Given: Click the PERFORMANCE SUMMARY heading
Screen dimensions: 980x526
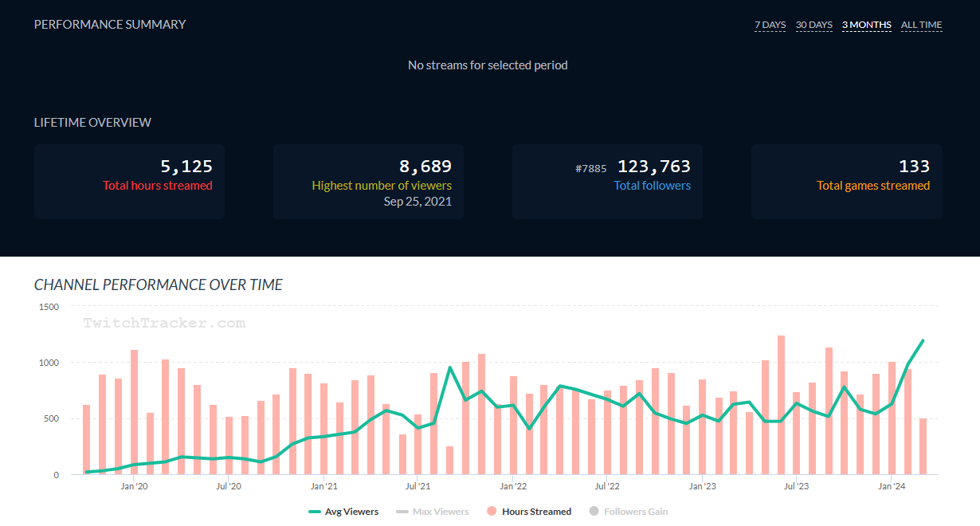Looking at the screenshot, I should click(110, 25).
